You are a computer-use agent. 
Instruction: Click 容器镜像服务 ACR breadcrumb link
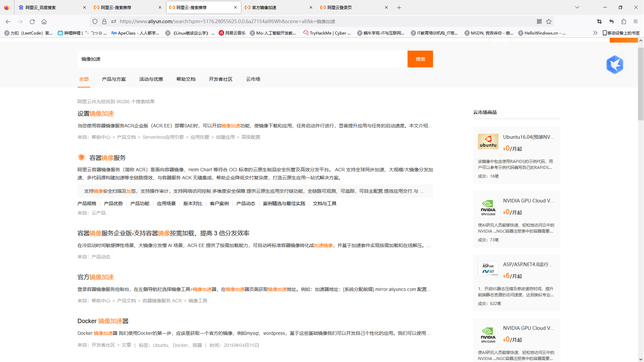click(x=162, y=301)
